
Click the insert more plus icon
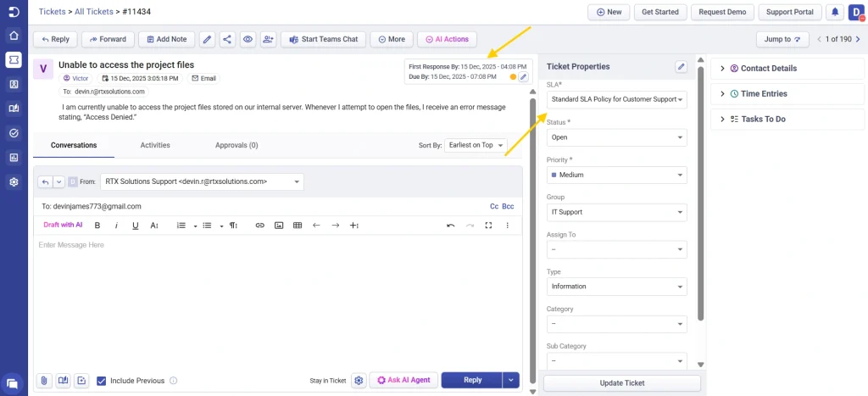pos(354,226)
